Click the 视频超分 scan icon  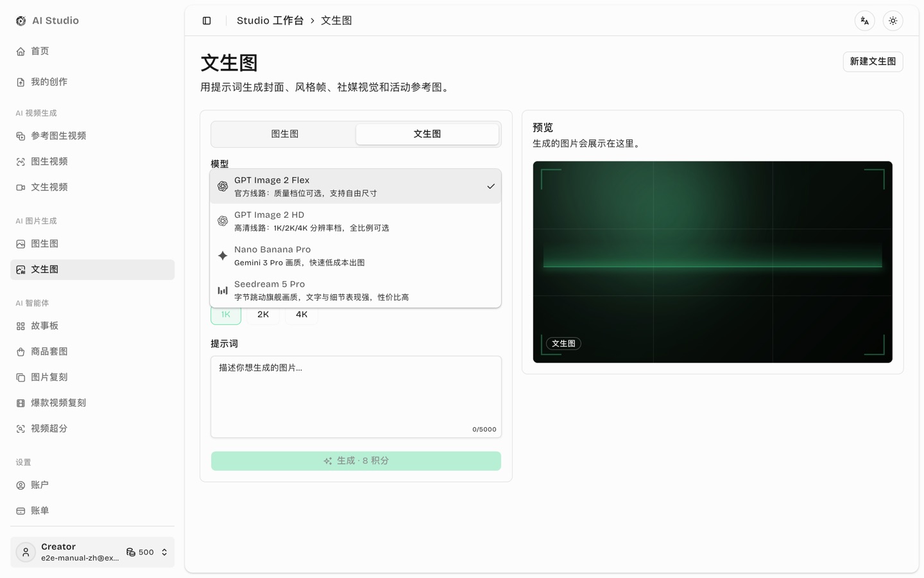point(21,429)
